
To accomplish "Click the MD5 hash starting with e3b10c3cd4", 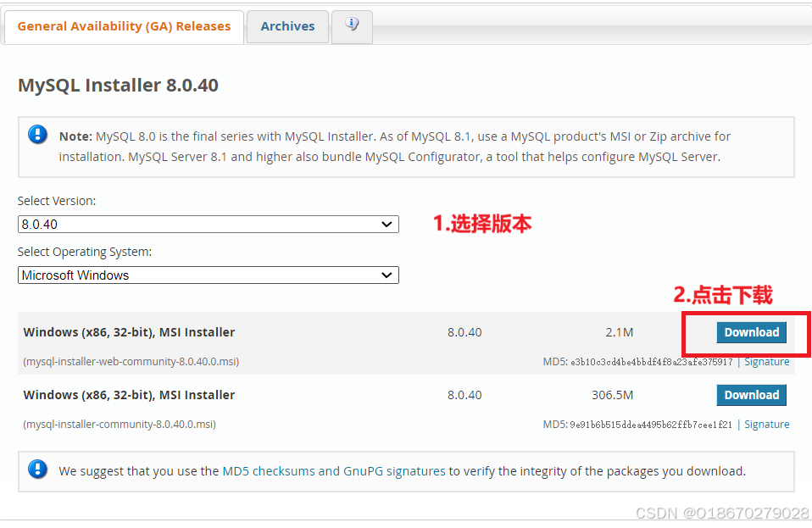I will click(652, 362).
